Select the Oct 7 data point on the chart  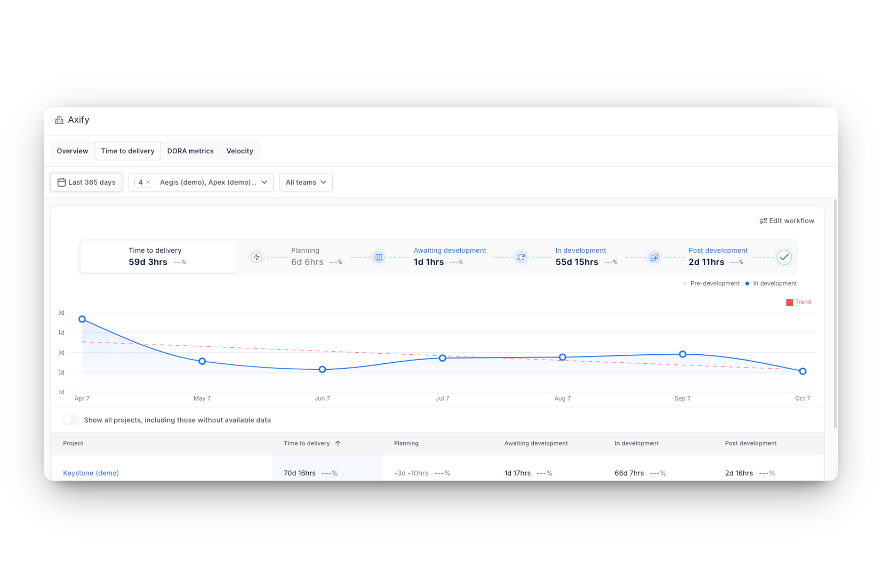point(803,371)
